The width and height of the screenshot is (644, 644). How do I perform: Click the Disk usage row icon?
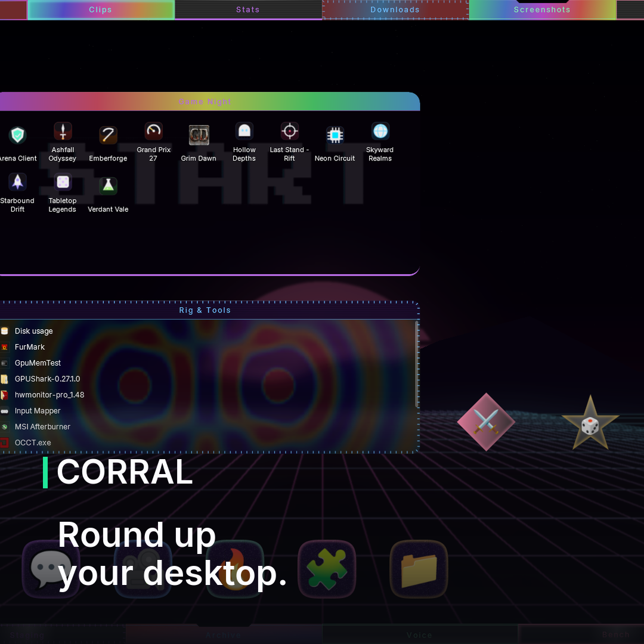click(5, 331)
